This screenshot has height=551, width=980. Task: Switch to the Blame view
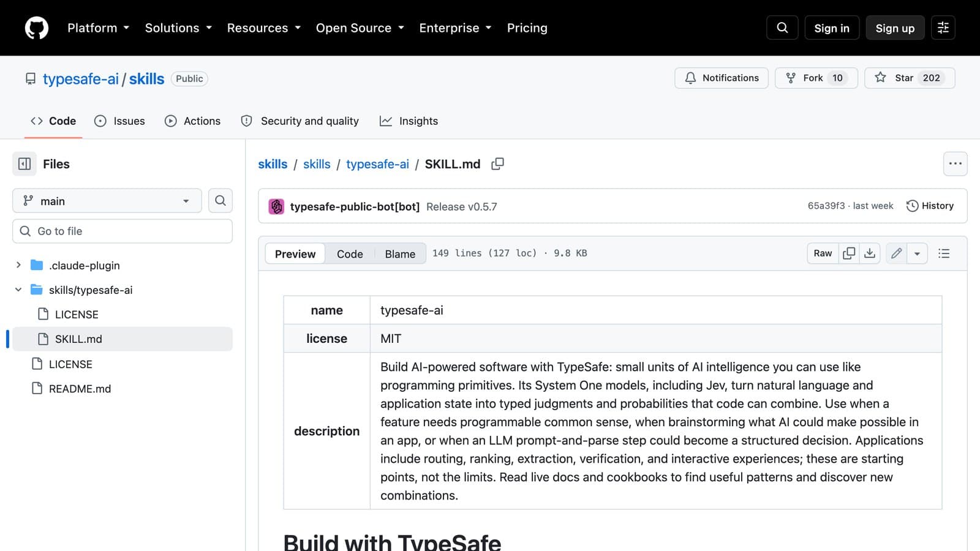tap(400, 254)
